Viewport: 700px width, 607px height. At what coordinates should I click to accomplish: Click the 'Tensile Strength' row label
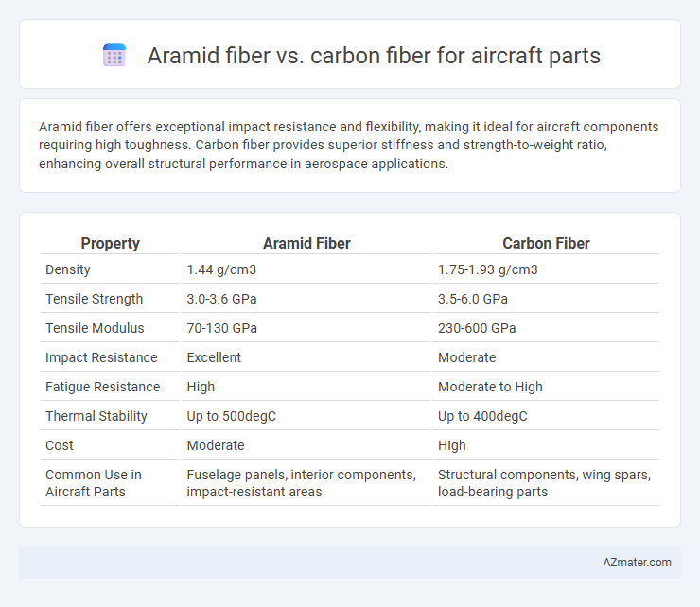click(95, 299)
